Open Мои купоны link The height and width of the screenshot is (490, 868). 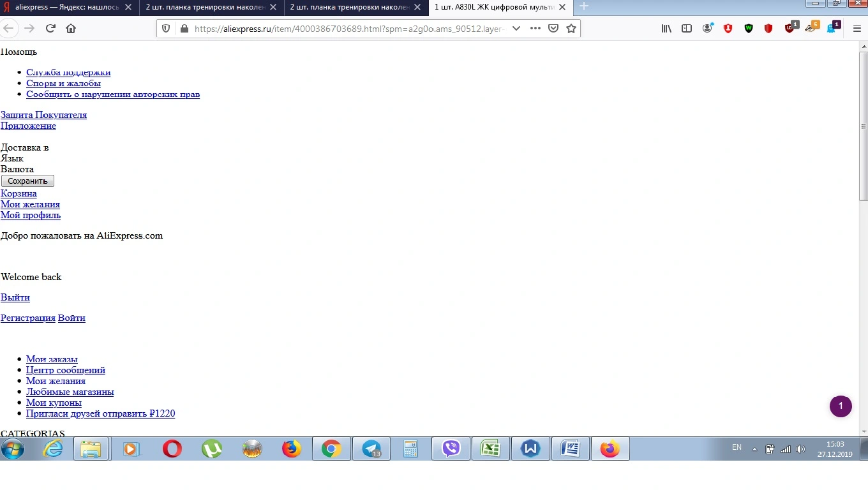54,403
